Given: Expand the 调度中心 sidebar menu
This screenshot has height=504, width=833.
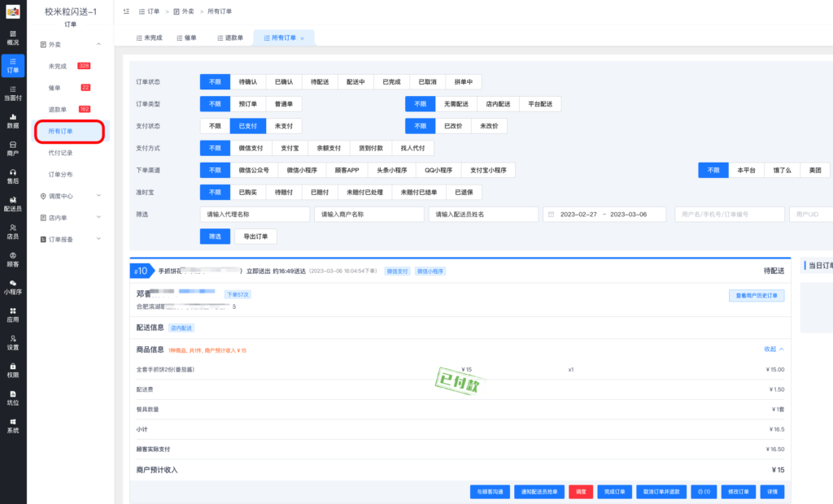Looking at the screenshot, I should pos(98,196).
